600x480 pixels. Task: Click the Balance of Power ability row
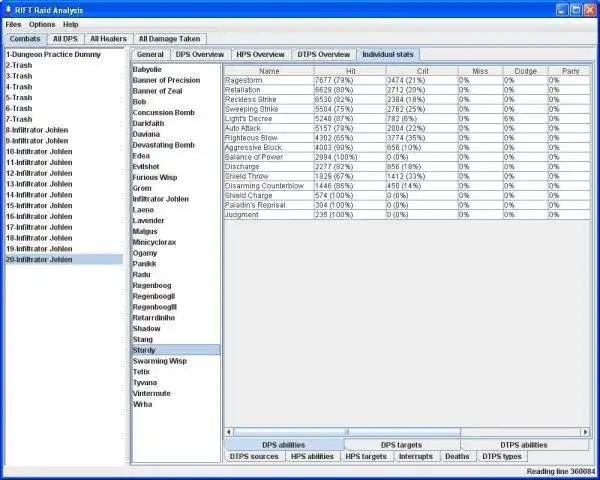[x=407, y=157]
